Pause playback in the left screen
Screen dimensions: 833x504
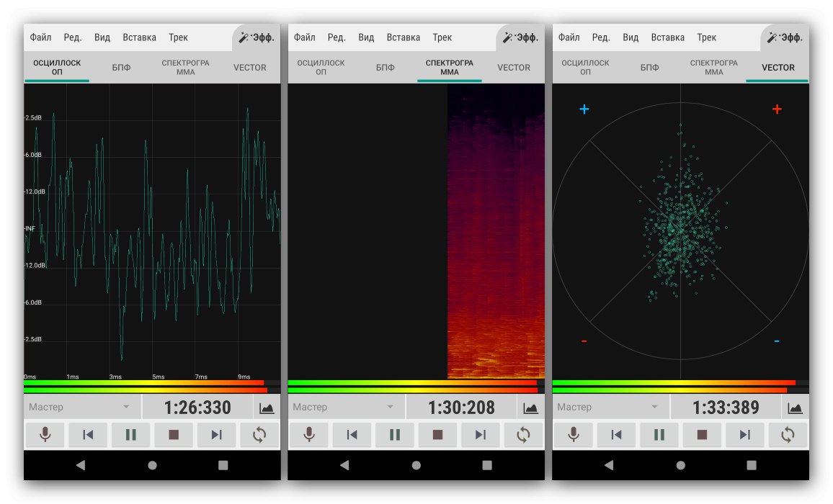pos(130,435)
